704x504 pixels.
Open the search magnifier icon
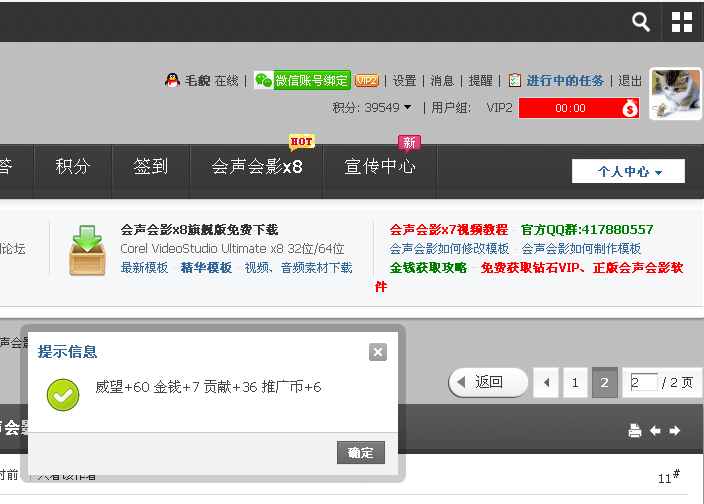641,22
